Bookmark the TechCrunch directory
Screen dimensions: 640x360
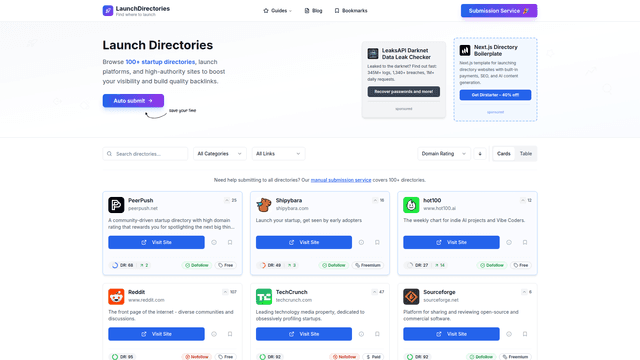(x=377, y=334)
